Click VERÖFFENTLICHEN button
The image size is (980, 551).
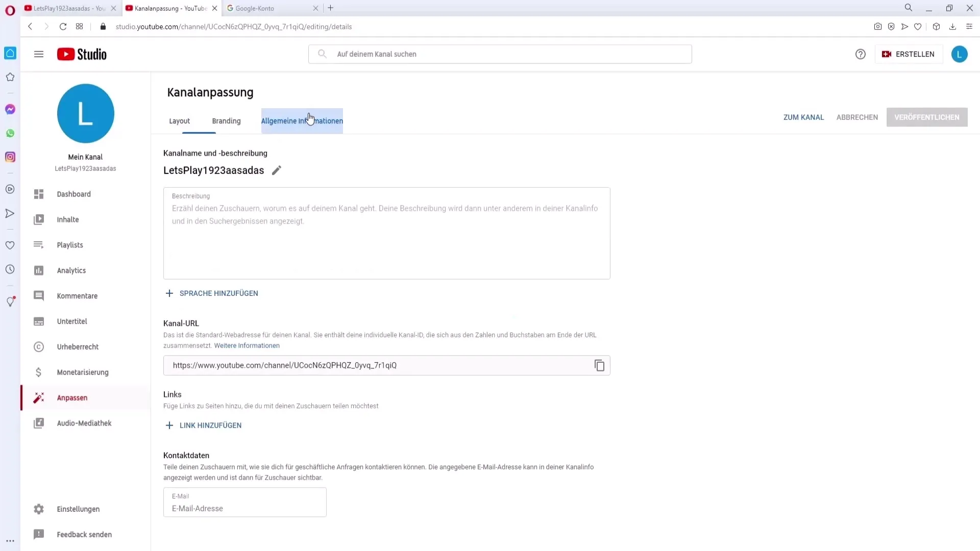coord(927,117)
